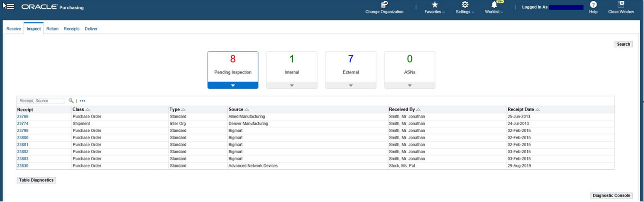Switch to the Deliver tab
The height and width of the screenshot is (202, 644).
(x=91, y=29)
